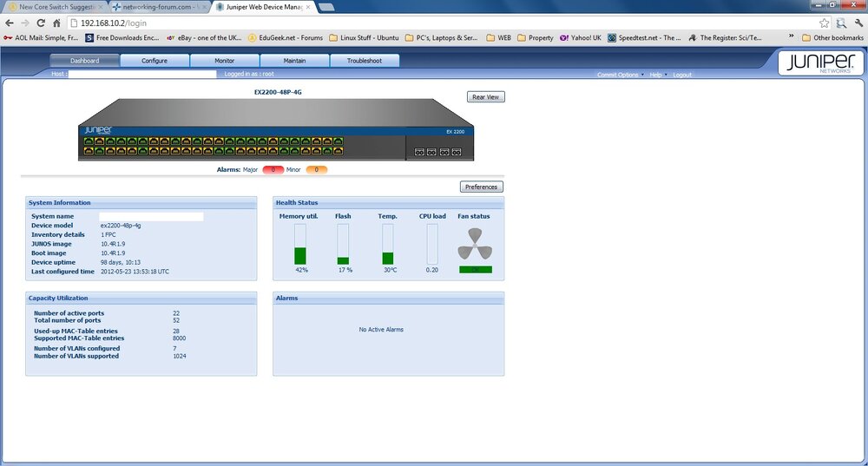Open the Speedtest.net bookmark
Viewport: 868px width, 466px height.
[x=644, y=37]
